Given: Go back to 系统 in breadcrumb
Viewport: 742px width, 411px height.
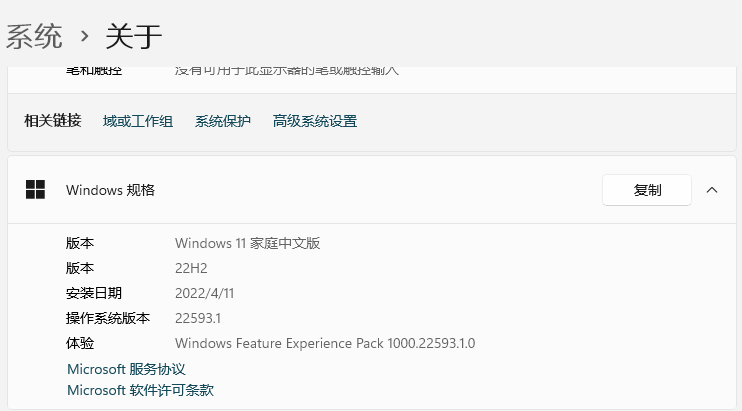Looking at the screenshot, I should tap(35, 36).
